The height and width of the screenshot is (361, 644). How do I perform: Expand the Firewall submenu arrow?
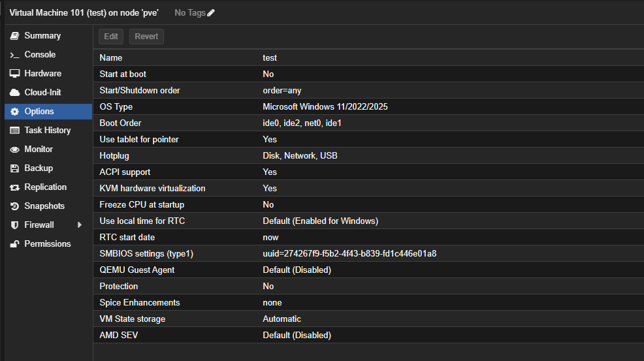pos(80,225)
